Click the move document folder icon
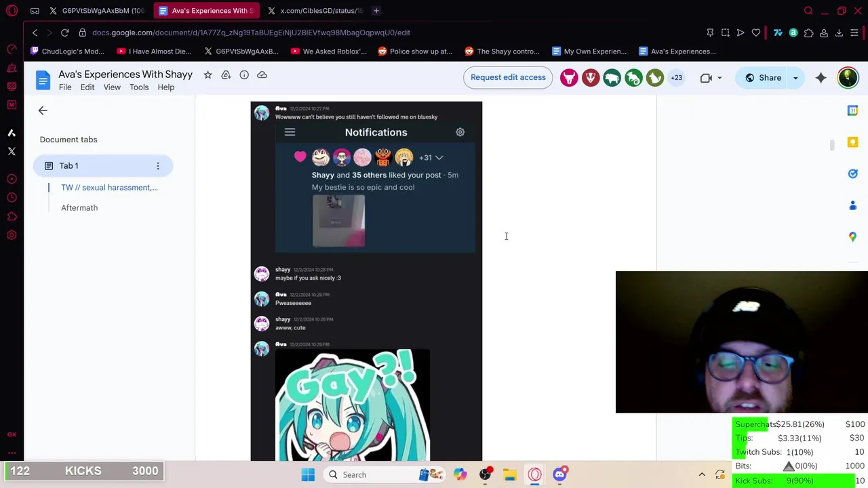The height and width of the screenshot is (488, 868). [226, 75]
